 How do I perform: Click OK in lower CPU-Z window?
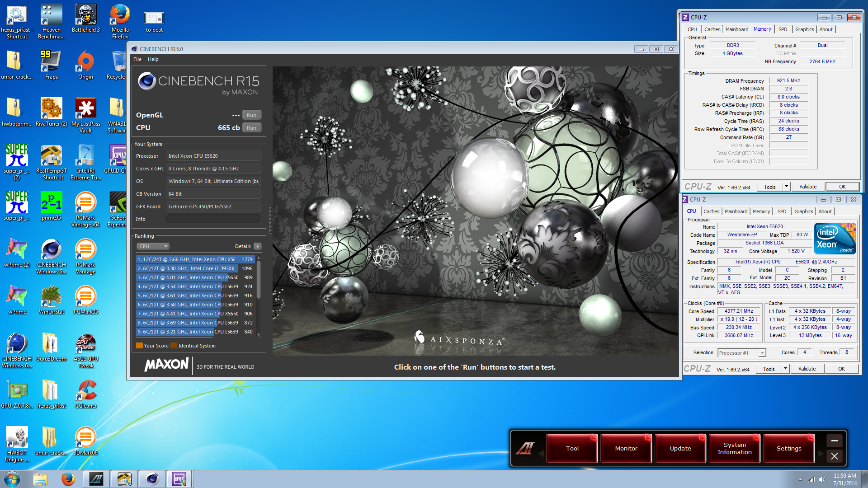841,369
